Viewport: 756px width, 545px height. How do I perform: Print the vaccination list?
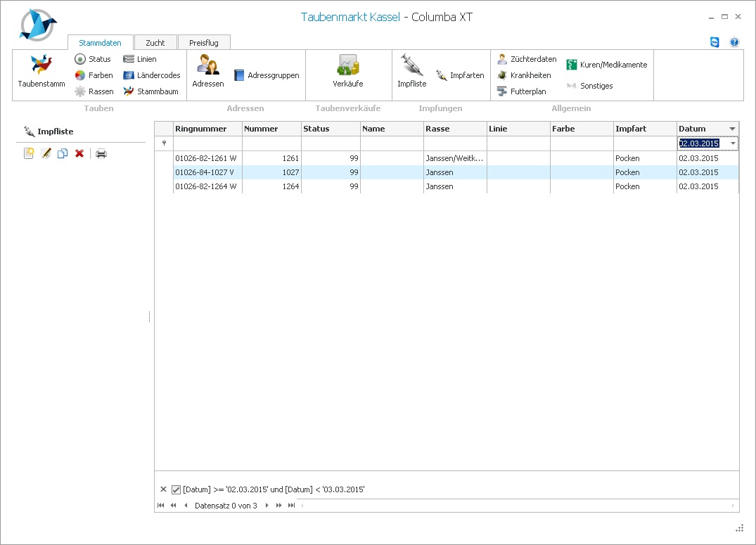[x=101, y=153]
